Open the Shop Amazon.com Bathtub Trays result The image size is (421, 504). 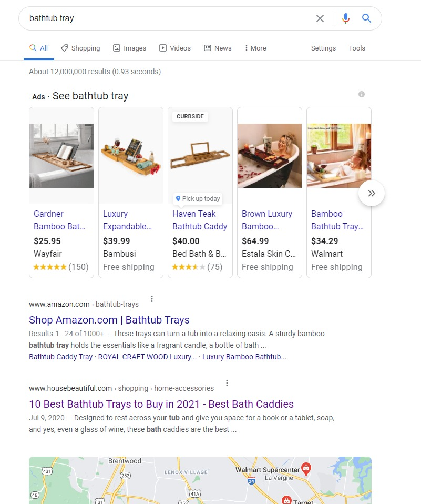point(109,320)
